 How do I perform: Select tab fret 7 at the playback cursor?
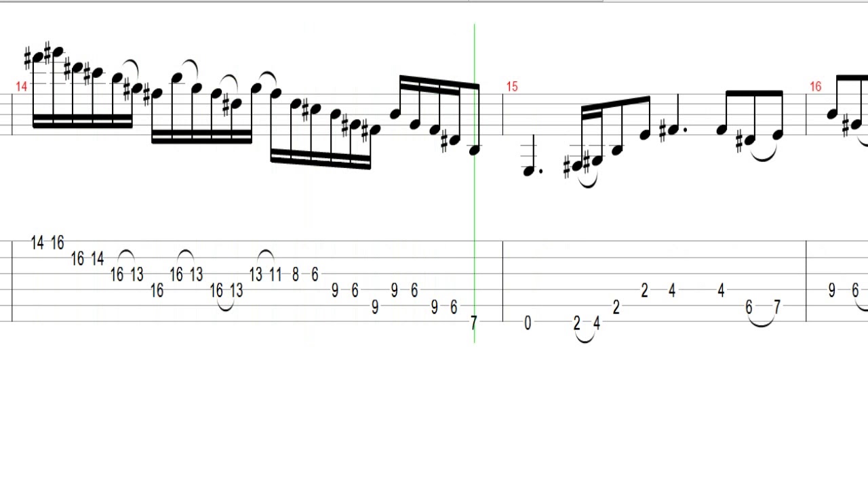(x=473, y=324)
